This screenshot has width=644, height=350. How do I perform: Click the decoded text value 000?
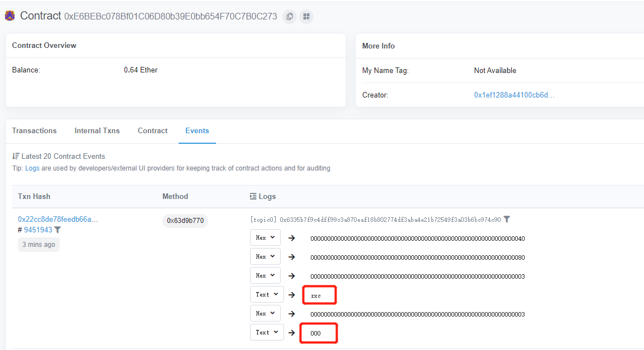315,333
